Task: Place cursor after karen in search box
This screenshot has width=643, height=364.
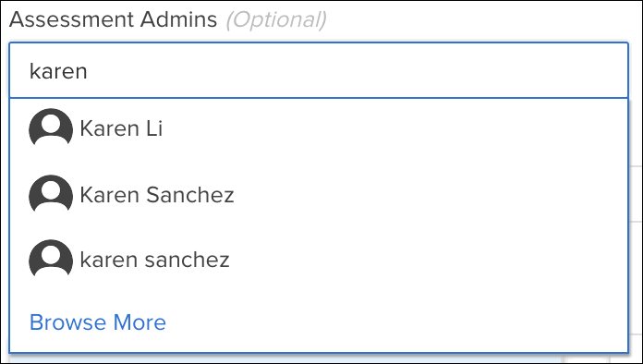Action: pos(90,71)
